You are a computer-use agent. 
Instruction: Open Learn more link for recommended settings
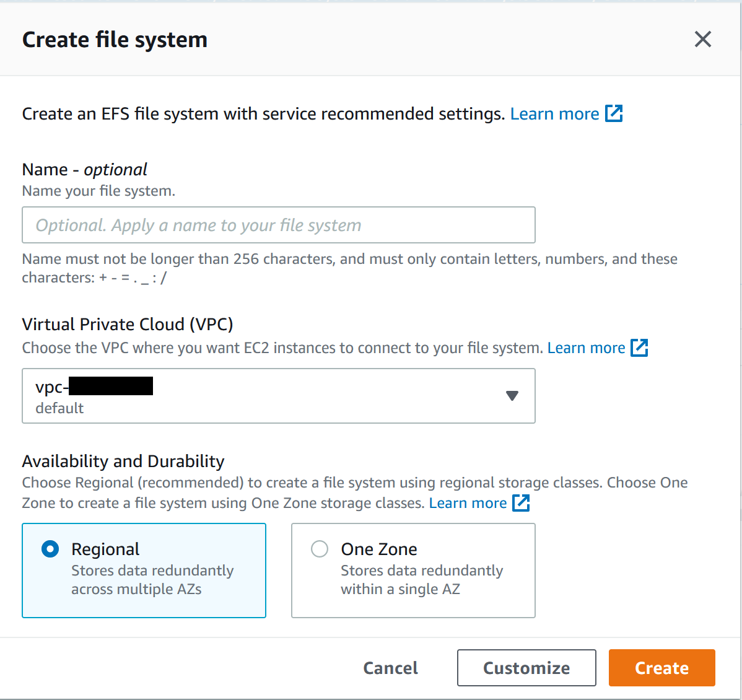coord(554,114)
